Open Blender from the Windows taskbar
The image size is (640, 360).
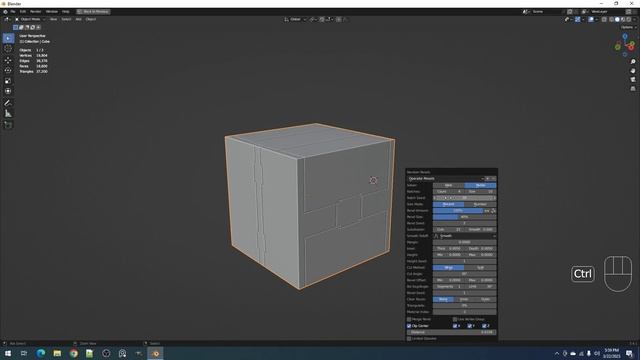click(x=155, y=353)
